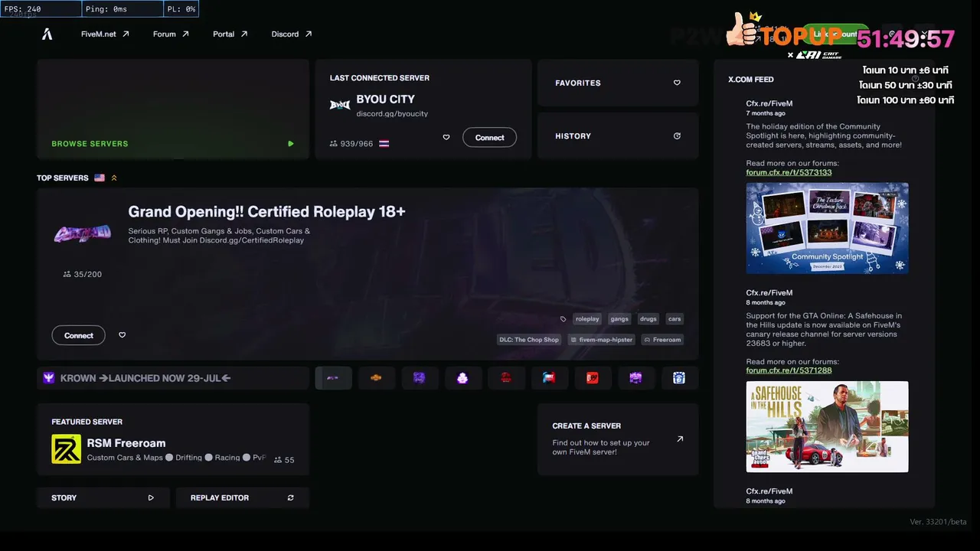
Task: Select the orange logo top server thumbnail
Action: click(376, 378)
